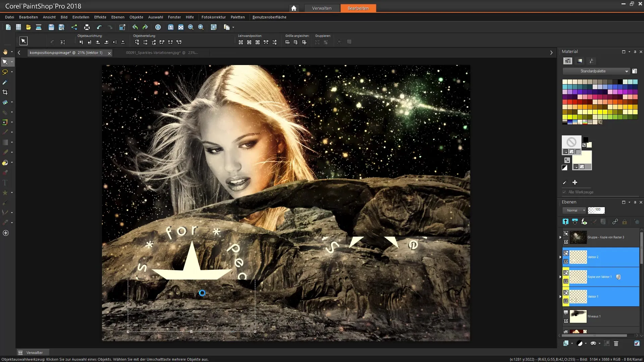
Task: Open the Normal blend mode dropdown
Action: (x=574, y=210)
